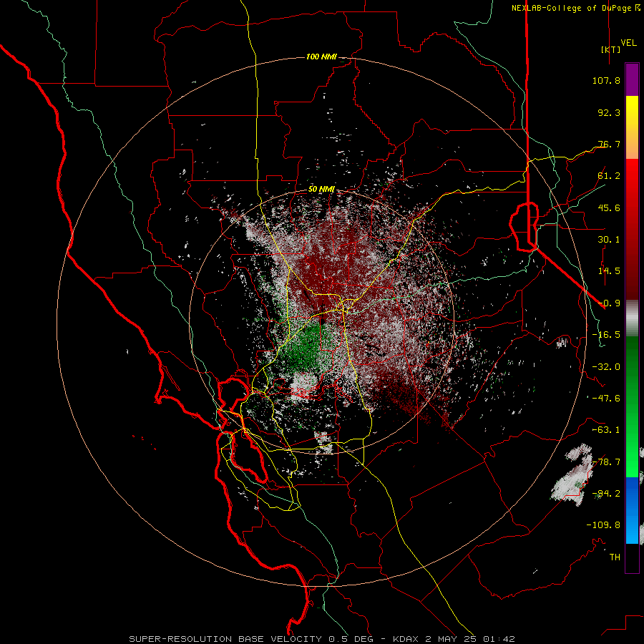Click the Super-Resolution Base Velocity caption
The image size is (644, 644).
(321, 639)
